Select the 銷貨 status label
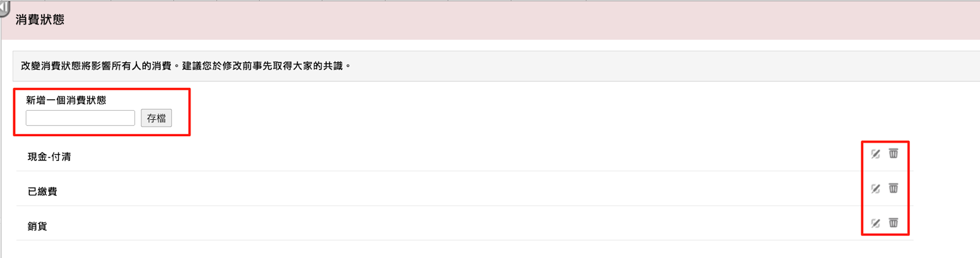The height and width of the screenshot is (258, 980). coord(37,226)
